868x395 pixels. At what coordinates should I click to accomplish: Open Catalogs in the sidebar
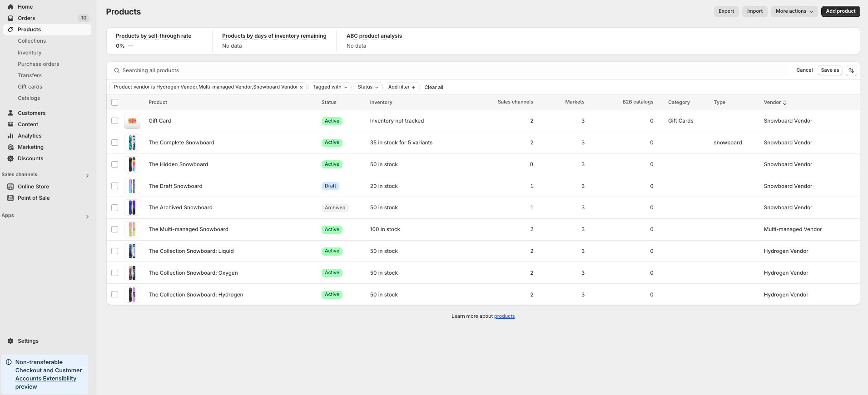point(29,98)
